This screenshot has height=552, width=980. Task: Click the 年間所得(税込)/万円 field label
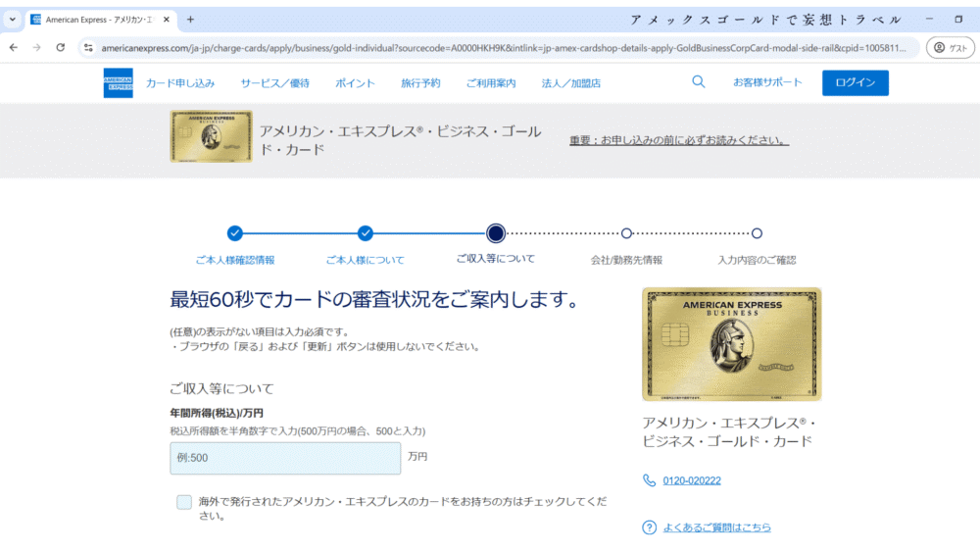coord(217,413)
